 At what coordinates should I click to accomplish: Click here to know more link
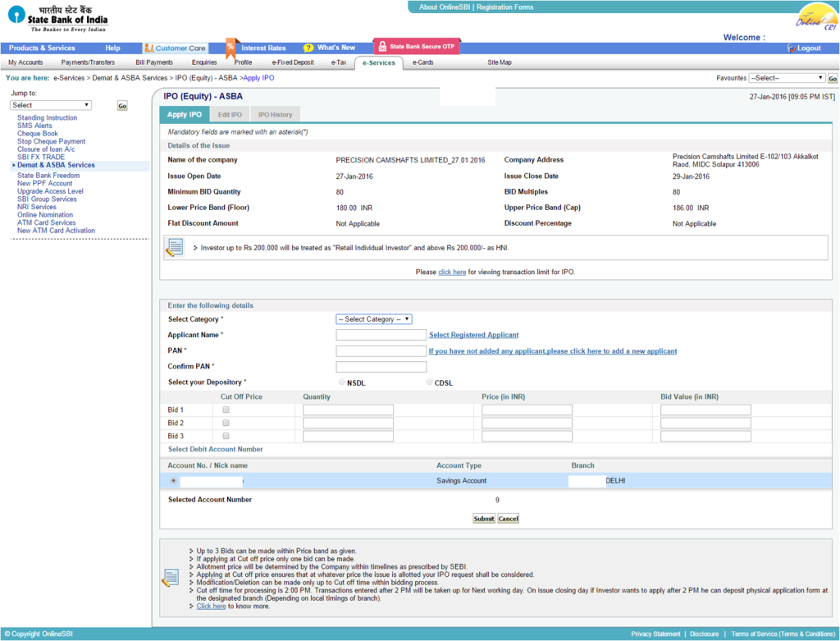pos(211,607)
